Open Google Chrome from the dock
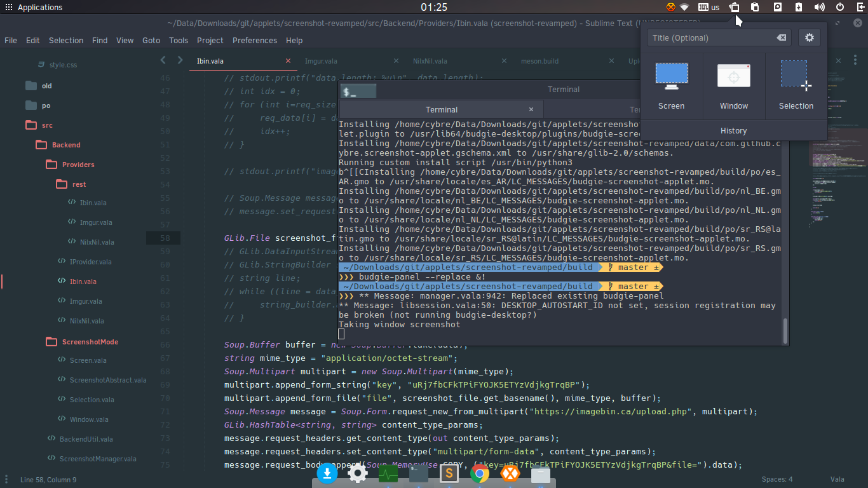 (x=480, y=473)
